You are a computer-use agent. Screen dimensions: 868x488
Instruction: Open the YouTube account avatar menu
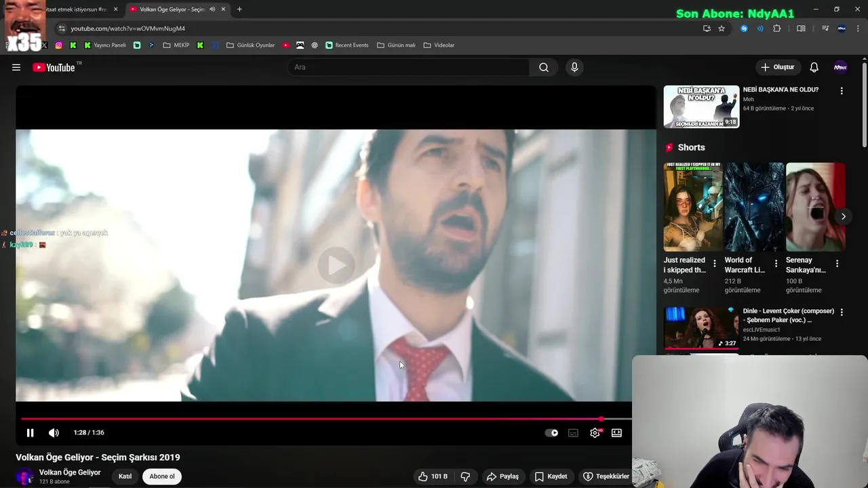click(x=840, y=67)
